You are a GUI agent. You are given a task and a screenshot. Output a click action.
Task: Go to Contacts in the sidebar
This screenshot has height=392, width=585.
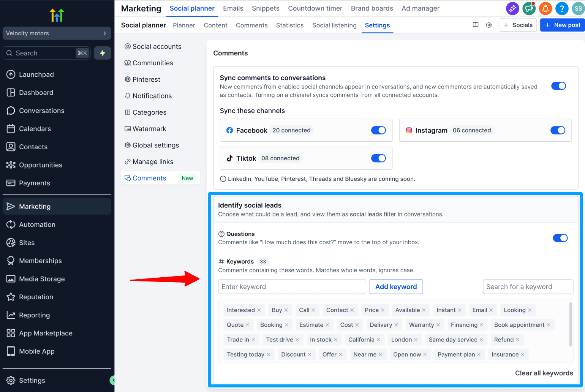point(57,147)
